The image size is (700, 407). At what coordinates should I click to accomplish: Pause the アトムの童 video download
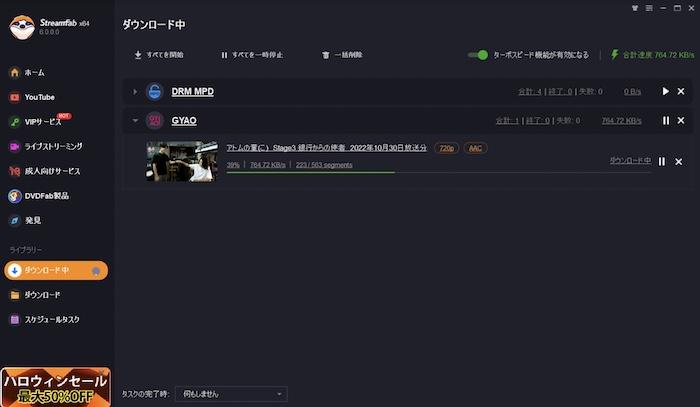click(x=662, y=162)
